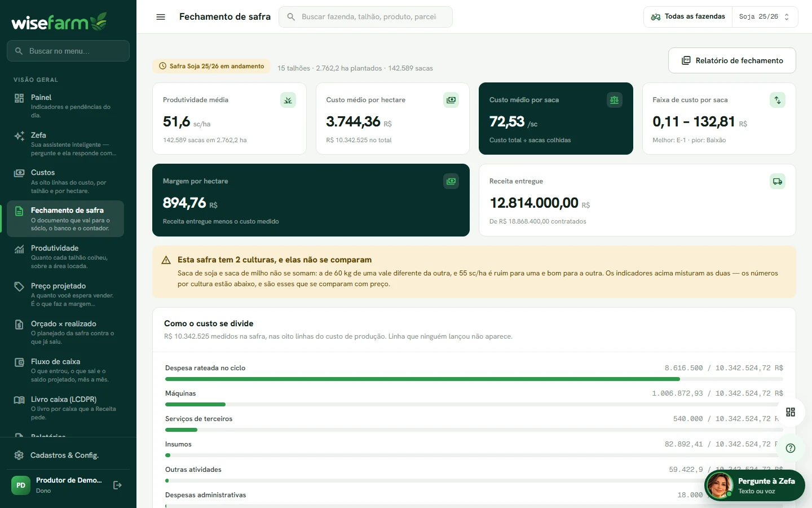This screenshot has width=812, height=508.
Task: Open Cadastros & Config. settings
Action: [68, 456]
